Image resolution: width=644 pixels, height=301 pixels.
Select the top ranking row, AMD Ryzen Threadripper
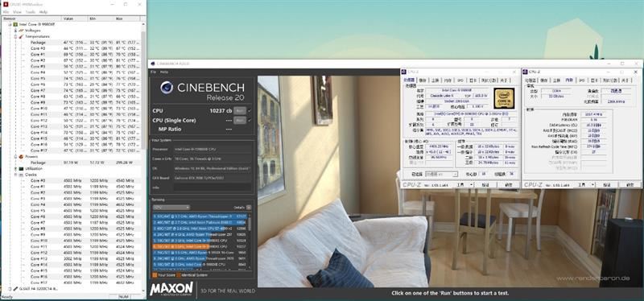(x=199, y=216)
